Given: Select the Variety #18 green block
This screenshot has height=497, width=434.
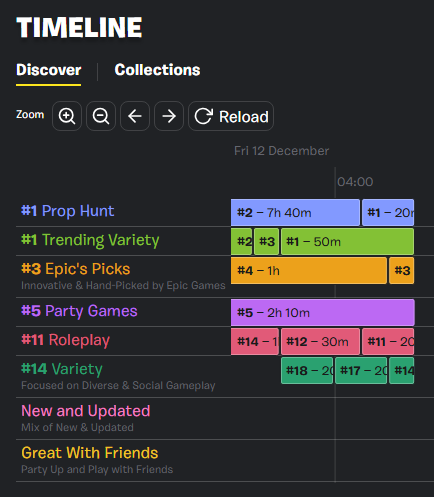Looking at the screenshot, I should 307,371.
